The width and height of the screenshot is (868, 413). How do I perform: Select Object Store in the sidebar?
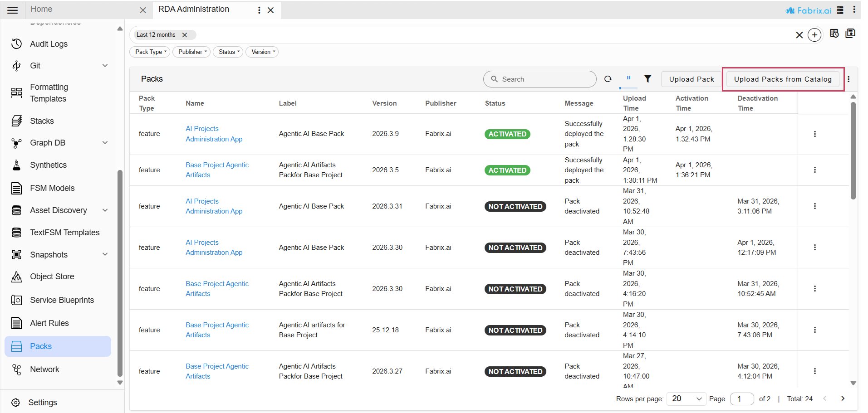pyautogui.click(x=52, y=276)
